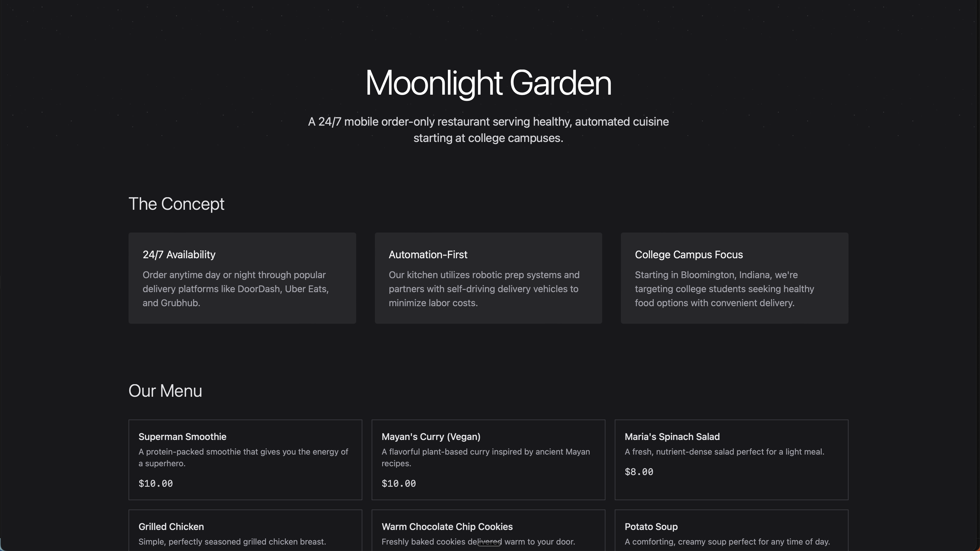980x551 pixels.
Task: Click the Mayan's Curry (Vegan) item name
Action: 431,436
